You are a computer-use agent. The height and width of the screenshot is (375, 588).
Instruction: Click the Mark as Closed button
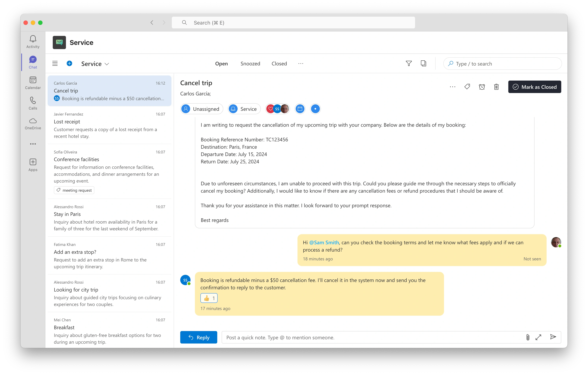pyautogui.click(x=534, y=87)
